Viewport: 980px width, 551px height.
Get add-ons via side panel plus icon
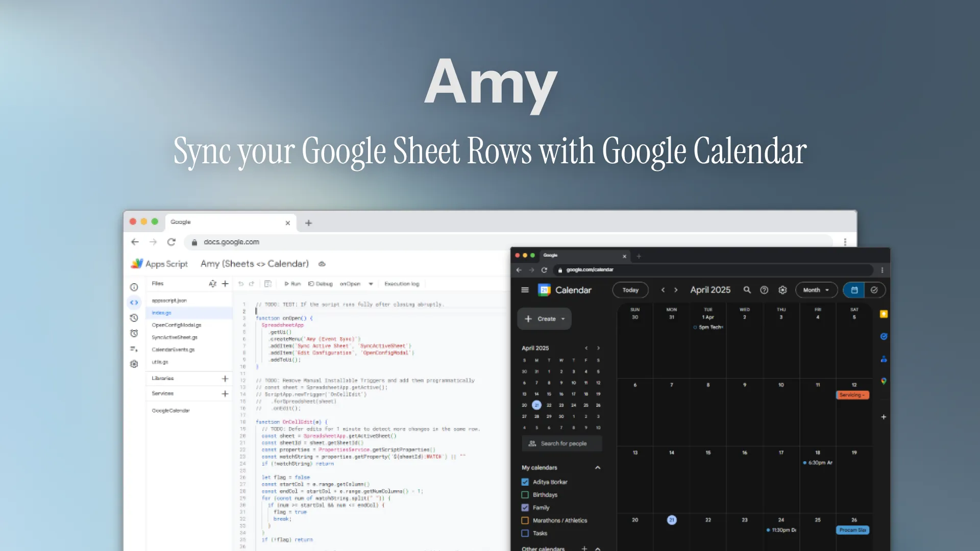point(884,417)
